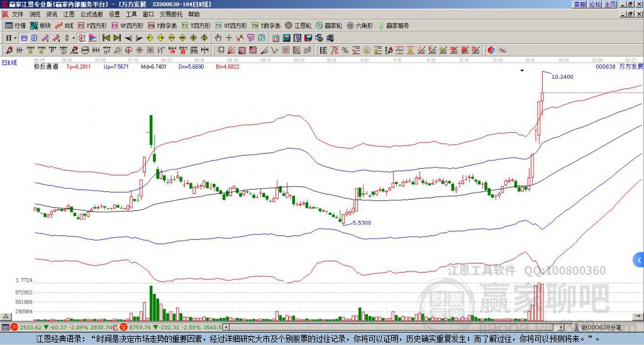Switch to K线 candlestick chart
The image size is (644, 345).
coord(64,25)
